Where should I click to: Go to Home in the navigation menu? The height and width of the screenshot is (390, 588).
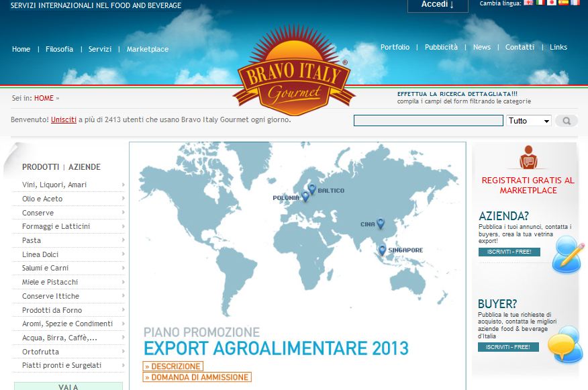click(x=21, y=49)
